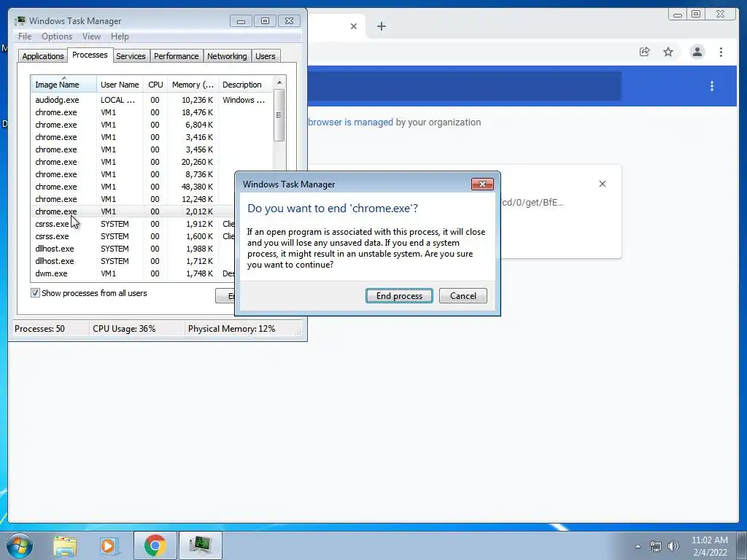Image resolution: width=747 pixels, height=560 pixels.
Task: Open the Services tab
Action: 131,56
